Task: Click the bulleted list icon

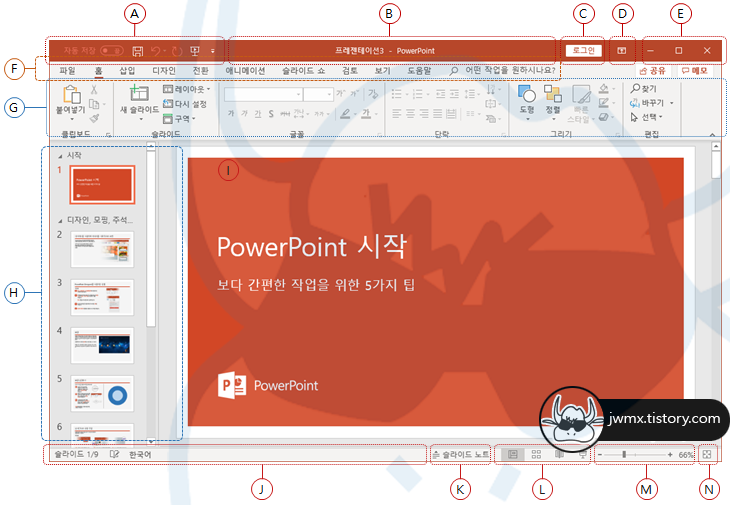Action: pyautogui.click(x=396, y=94)
